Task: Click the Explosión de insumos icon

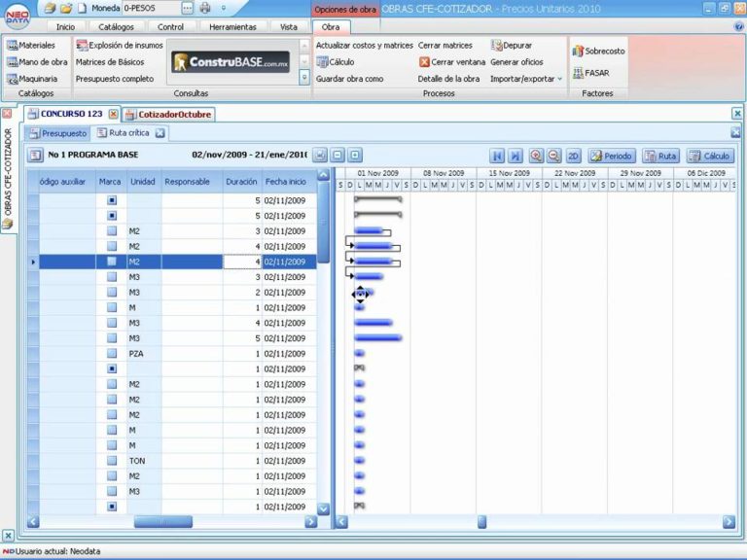Action: point(82,45)
